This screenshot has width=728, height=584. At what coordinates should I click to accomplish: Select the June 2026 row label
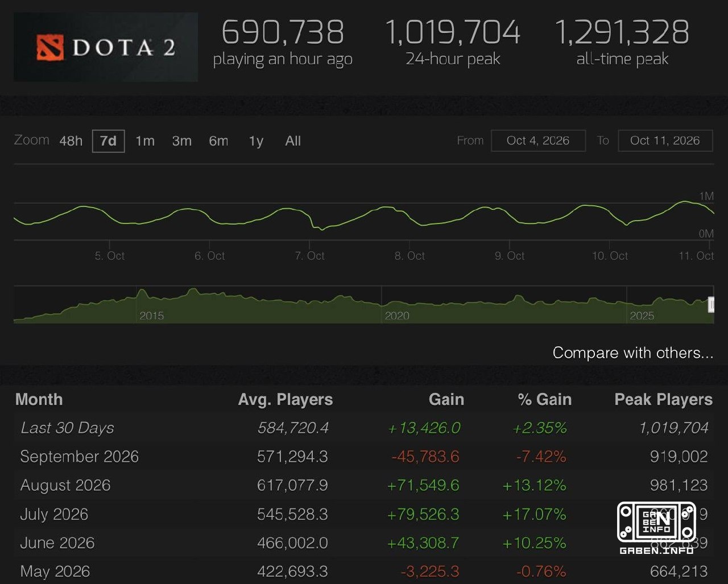click(x=57, y=542)
